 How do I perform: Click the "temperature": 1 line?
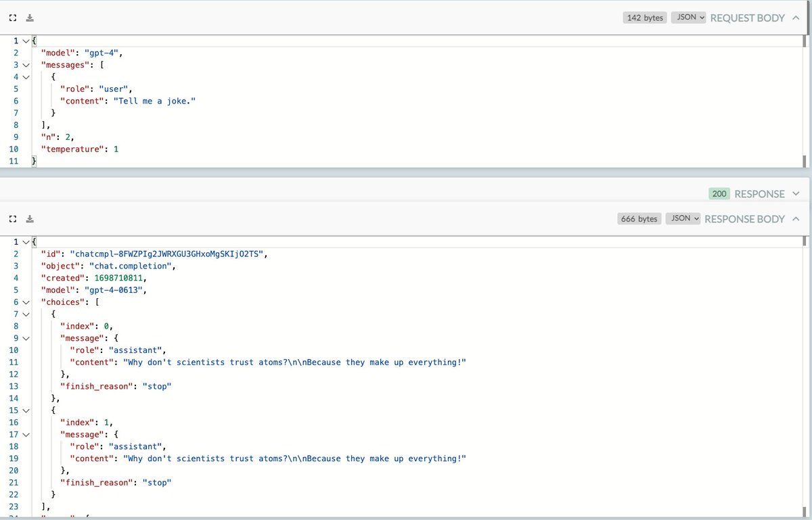[x=80, y=149]
